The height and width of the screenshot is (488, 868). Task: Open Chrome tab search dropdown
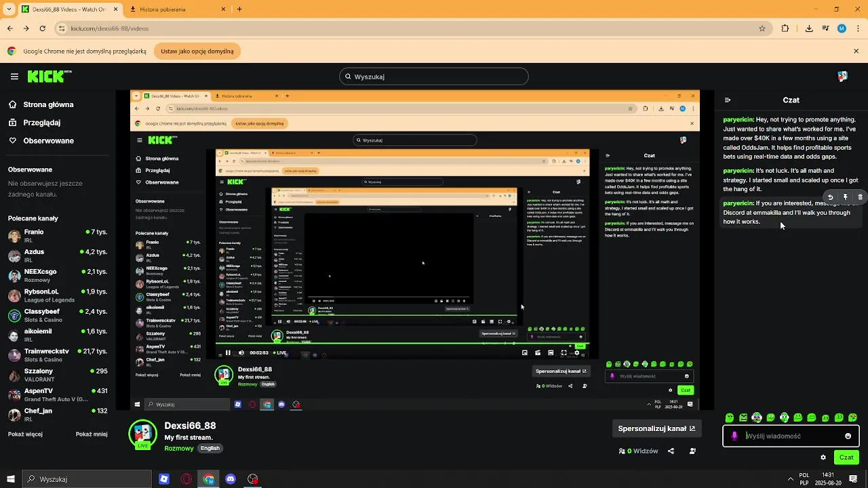click(9, 9)
